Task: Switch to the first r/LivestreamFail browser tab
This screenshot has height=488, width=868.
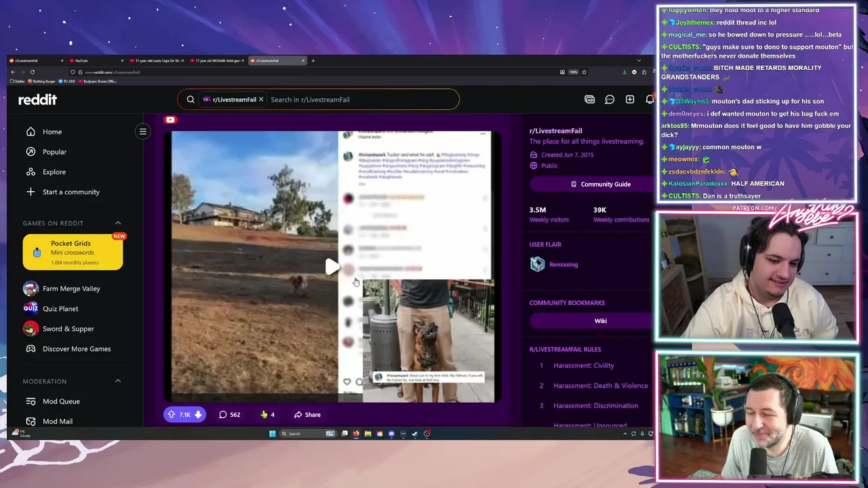Action: (x=34, y=61)
